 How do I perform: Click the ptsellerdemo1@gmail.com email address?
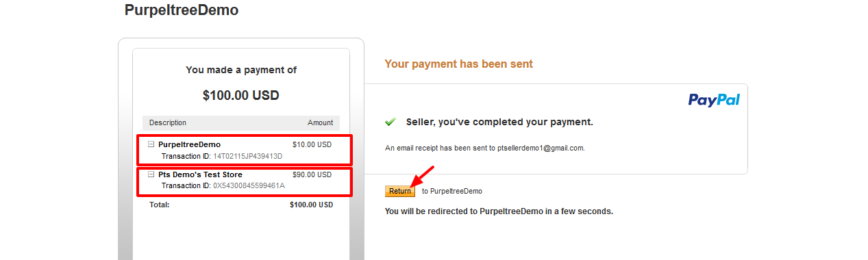pos(541,148)
